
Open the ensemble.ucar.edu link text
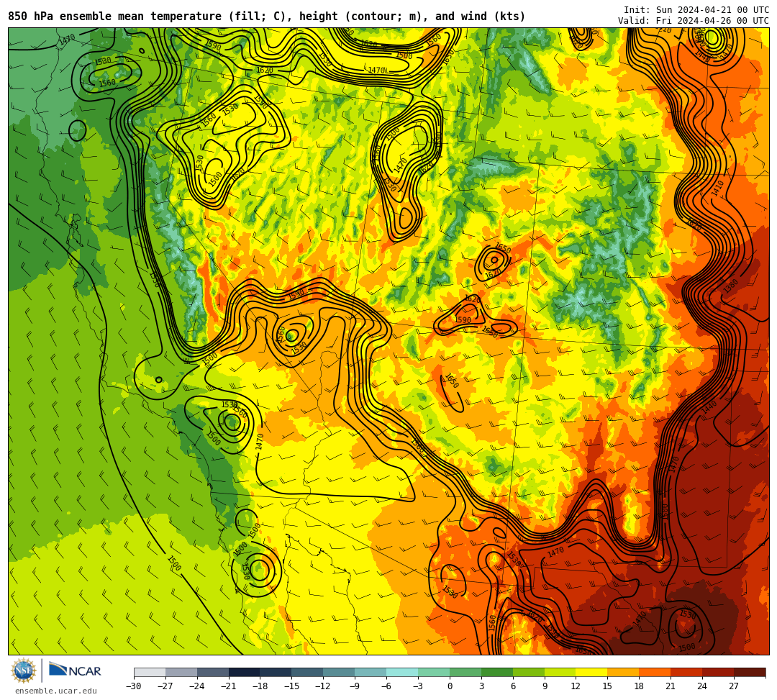click(56, 691)
